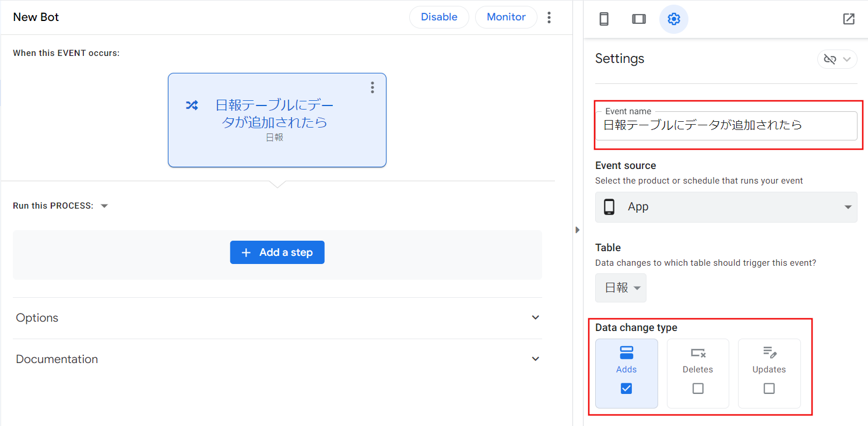Open the 日報 table selector
The width and height of the screenshot is (868, 426).
[x=620, y=287]
